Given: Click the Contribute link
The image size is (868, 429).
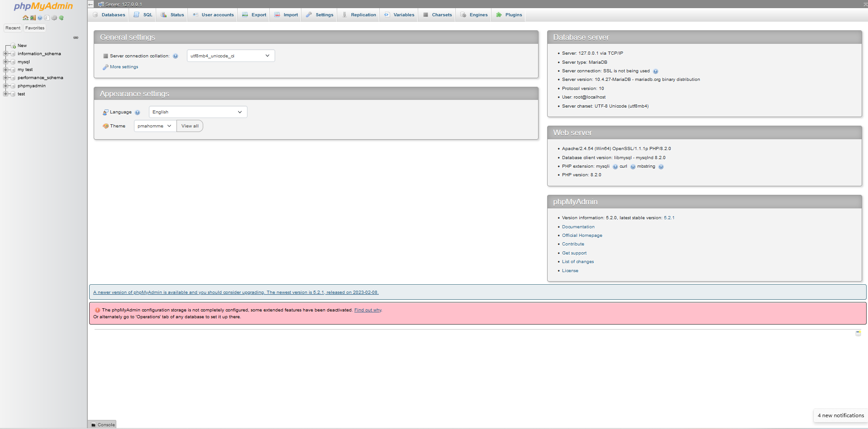Looking at the screenshot, I should [573, 244].
